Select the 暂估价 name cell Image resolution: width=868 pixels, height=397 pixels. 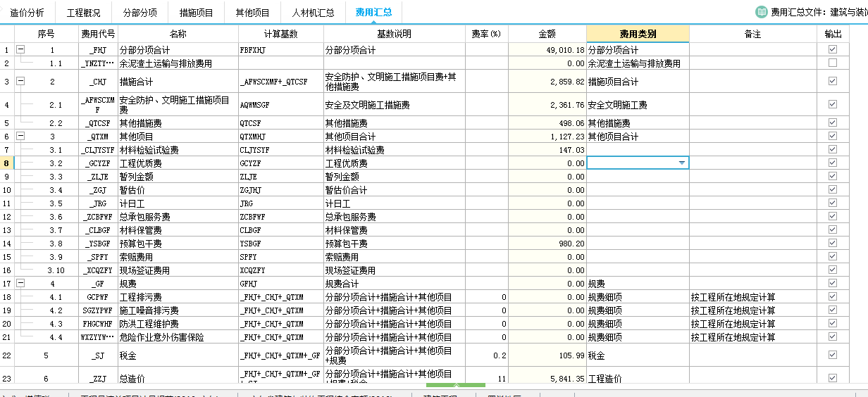[x=178, y=190]
